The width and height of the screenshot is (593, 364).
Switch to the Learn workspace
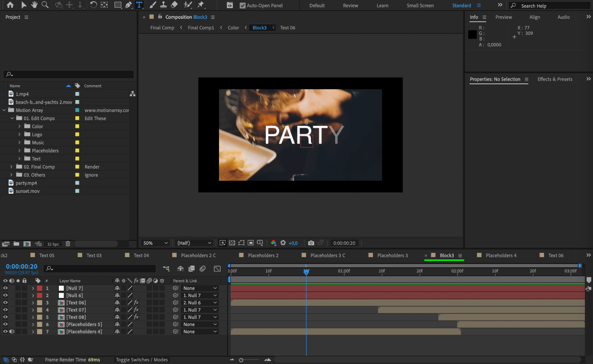382,5
